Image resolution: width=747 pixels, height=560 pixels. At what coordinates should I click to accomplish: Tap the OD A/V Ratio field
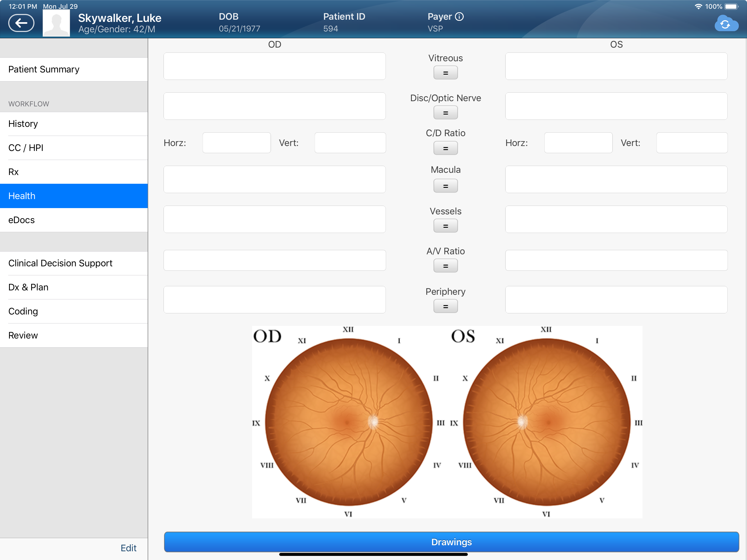(275, 260)
